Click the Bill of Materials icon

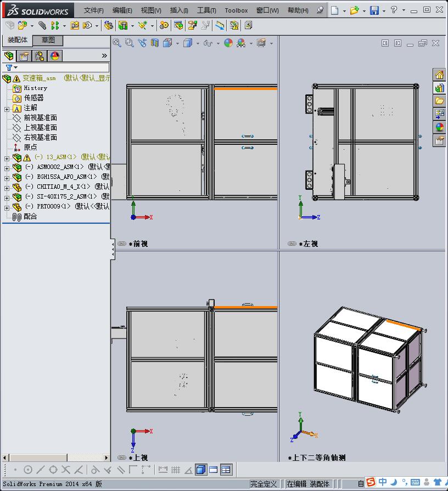[178, 25]
